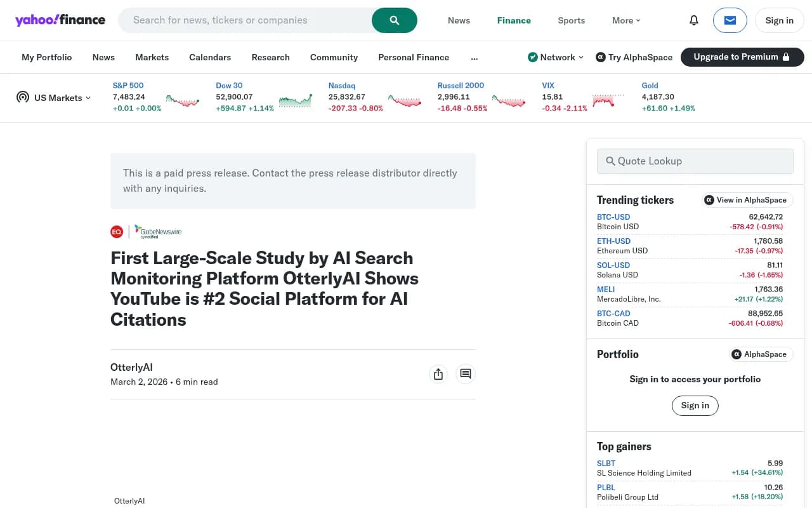This screenshot has height=508, width=812.
Task: Click the share icon for the article
Action: pyautogui.click(x=438, y=374)
